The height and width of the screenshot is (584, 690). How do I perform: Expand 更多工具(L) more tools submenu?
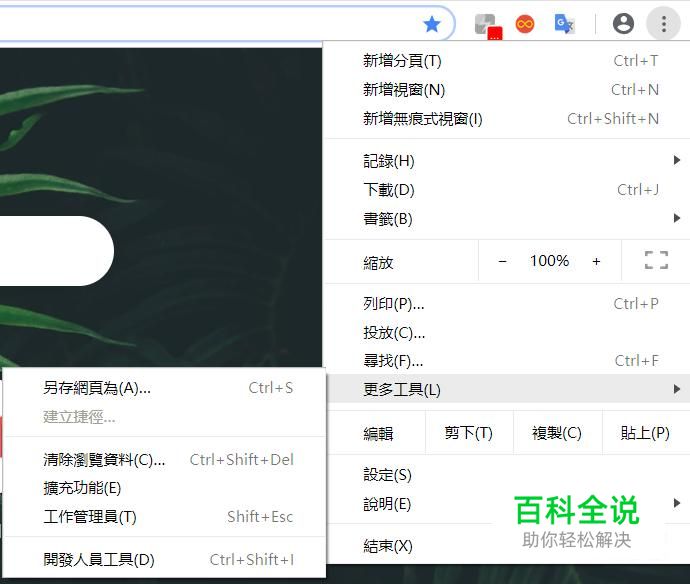(508, 389)
